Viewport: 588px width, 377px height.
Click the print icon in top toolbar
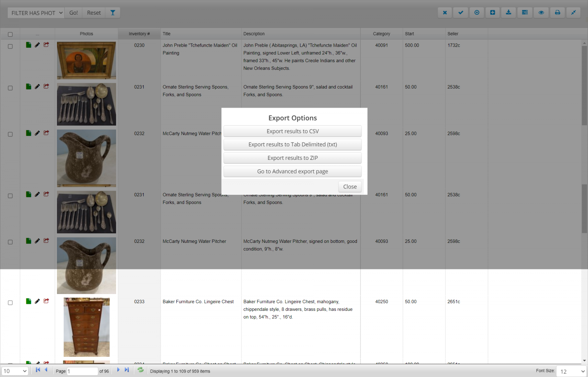[x=557, y=12]
